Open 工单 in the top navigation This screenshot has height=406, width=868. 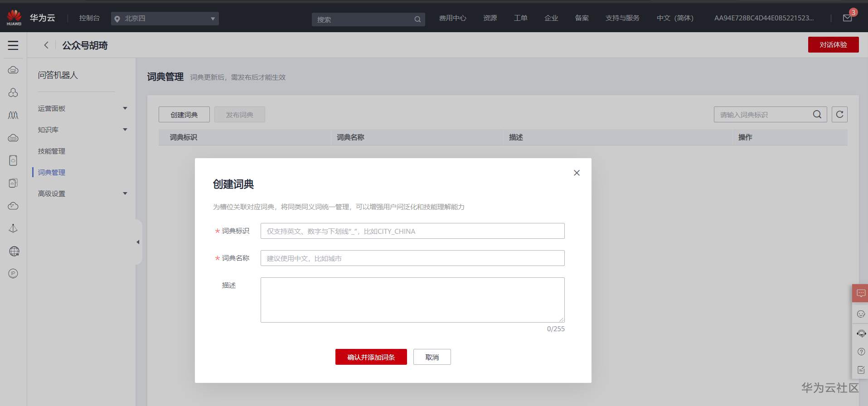tap(521, 18)
